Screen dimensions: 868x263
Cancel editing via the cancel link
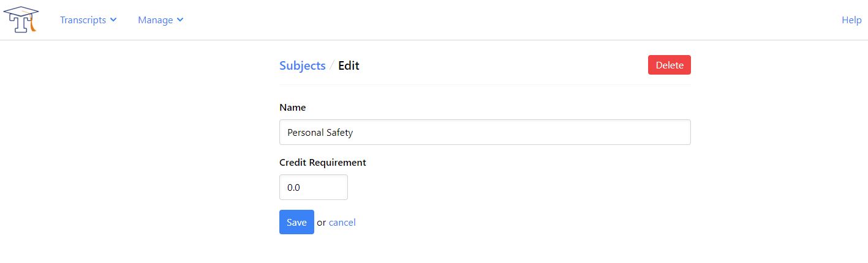point(342,223)
